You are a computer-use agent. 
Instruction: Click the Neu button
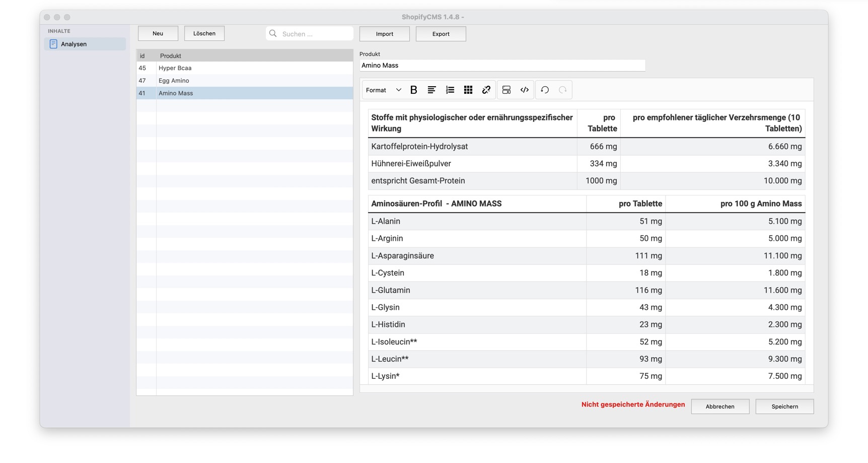pyautogui.click(x=158, y=34)
